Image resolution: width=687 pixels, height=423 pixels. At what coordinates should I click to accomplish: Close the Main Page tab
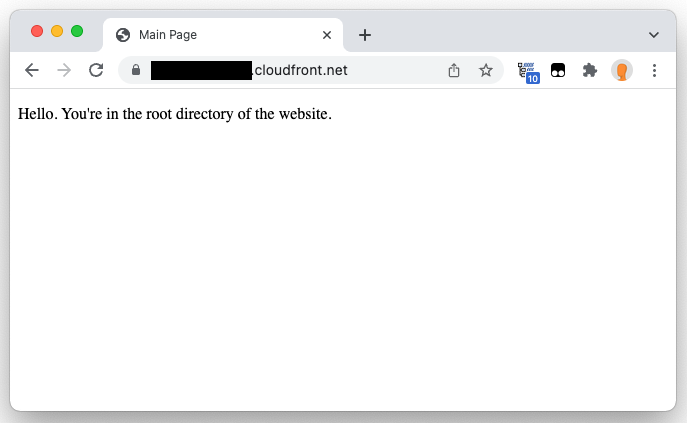click(327, 35)
